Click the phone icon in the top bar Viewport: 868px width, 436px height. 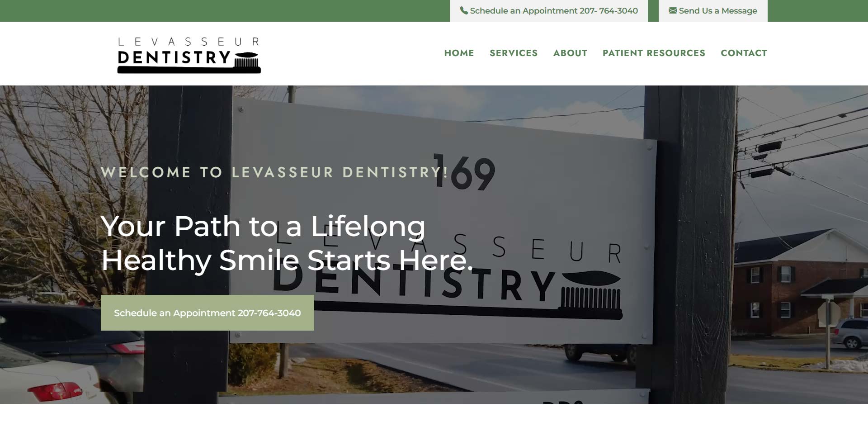[x=464, y=10]
